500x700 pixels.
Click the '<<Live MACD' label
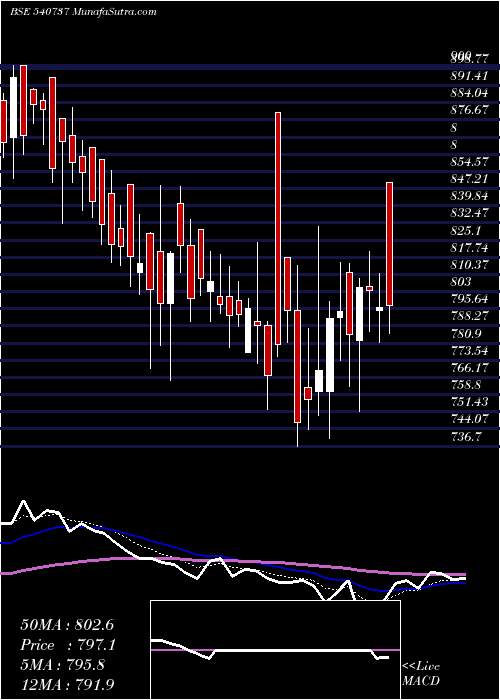421,674
